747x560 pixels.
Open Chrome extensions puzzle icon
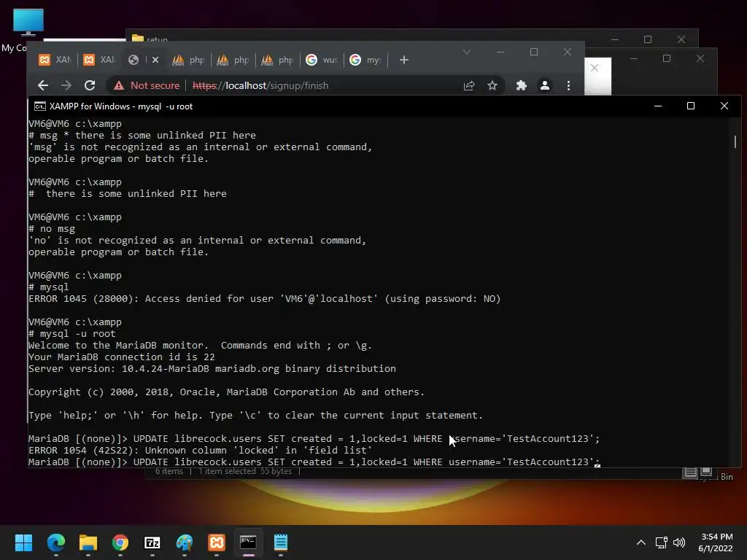click(521, 86)
